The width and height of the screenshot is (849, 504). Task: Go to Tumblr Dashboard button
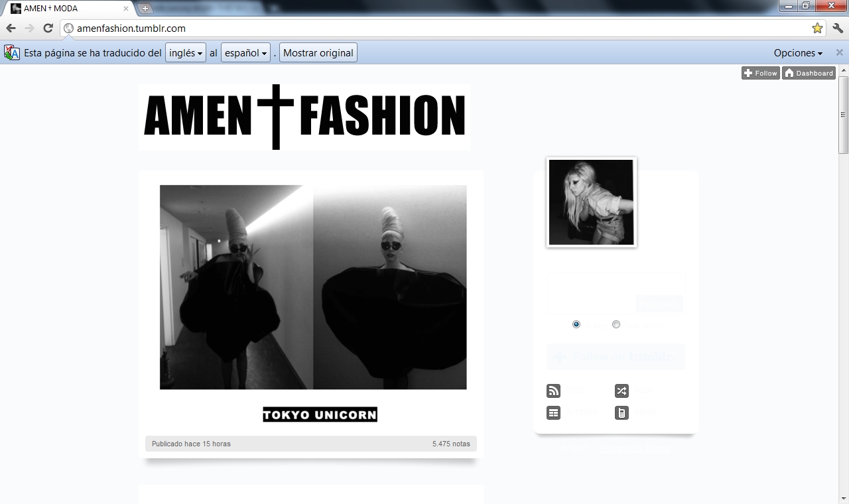pos(809,73)
